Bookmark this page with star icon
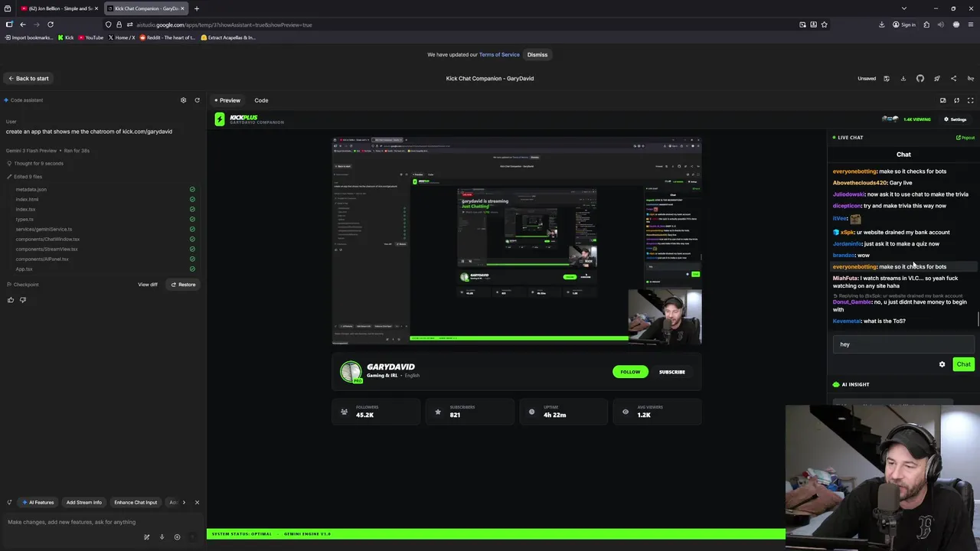 pos(824,24)
